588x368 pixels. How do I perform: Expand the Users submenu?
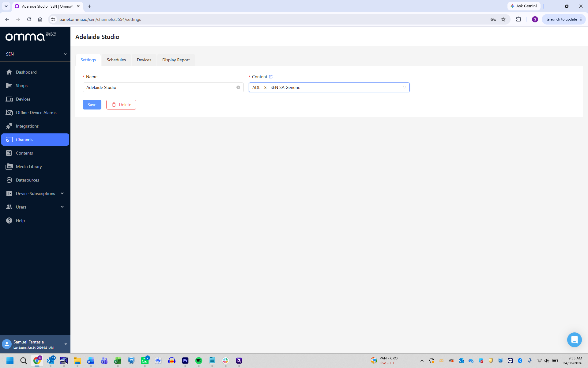62,207
